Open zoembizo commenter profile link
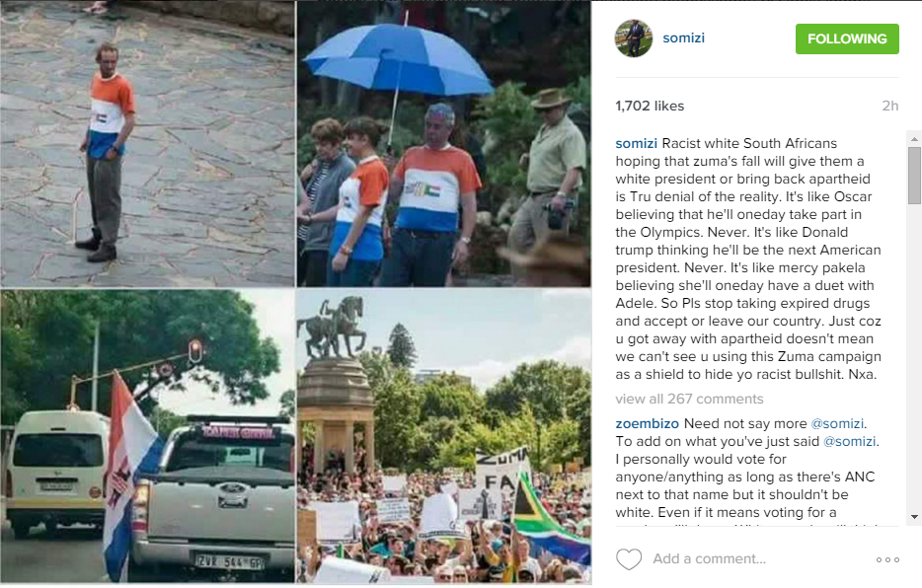Screen dimensions: 922x588 647,423
